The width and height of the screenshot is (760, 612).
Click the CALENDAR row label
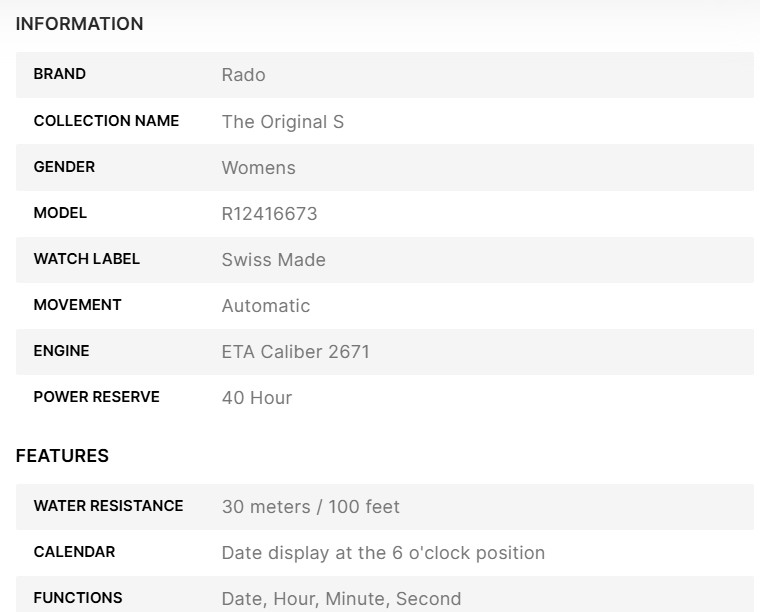tap(74, 552)
